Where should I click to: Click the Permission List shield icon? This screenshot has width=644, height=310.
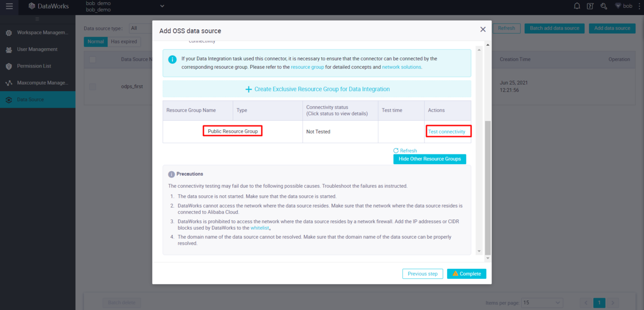(x=9, y=66)
